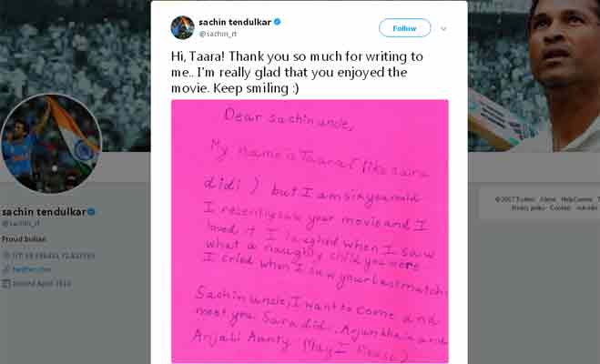Click the About link in footer
This screenshot has height=364, width=600.
[548, 199]
